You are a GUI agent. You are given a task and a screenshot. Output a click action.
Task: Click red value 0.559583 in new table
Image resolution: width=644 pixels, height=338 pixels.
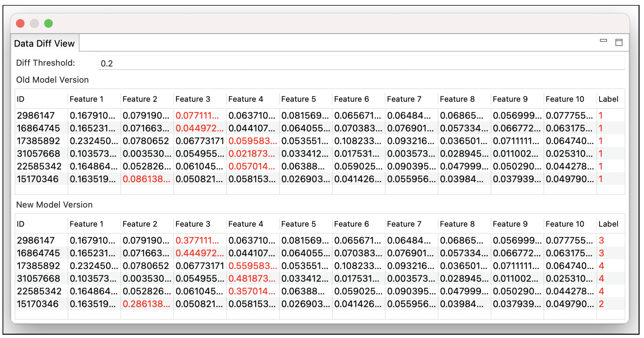point(252,266)
